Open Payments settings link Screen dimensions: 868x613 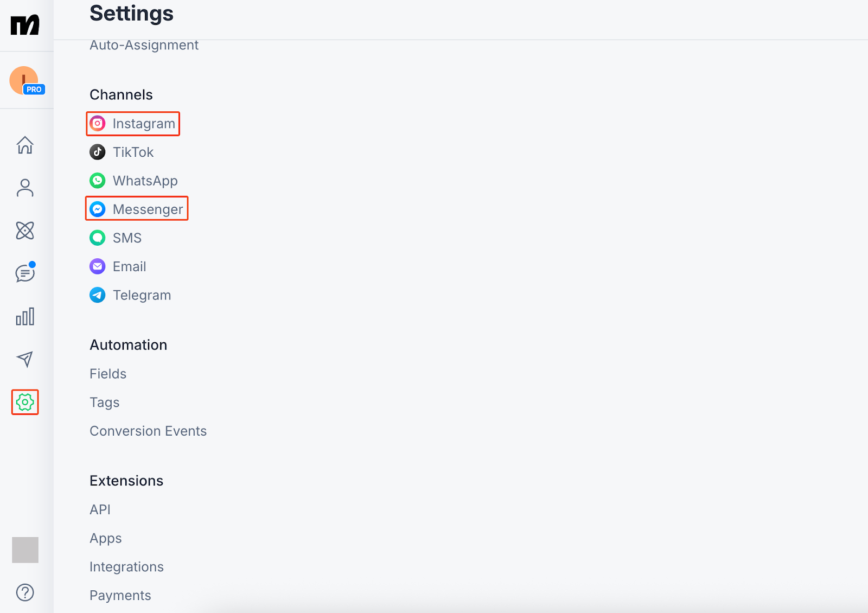coord(120,596)
